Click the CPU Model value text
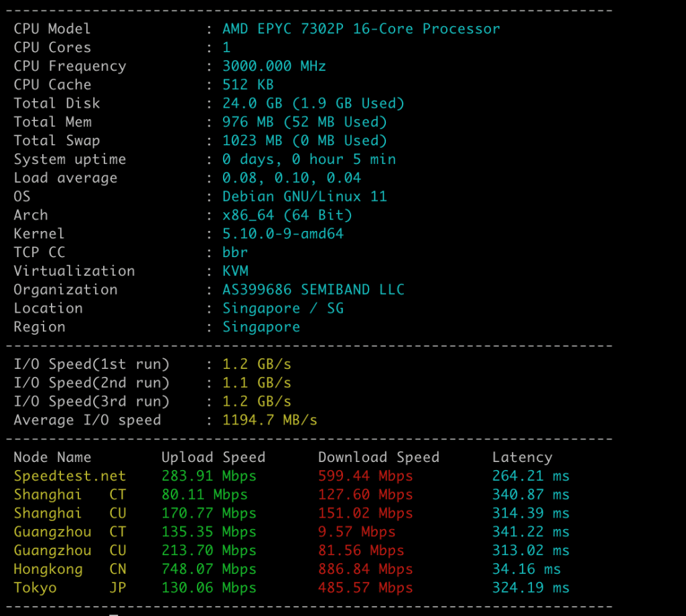The image size is (686, 616). (361, 29)
